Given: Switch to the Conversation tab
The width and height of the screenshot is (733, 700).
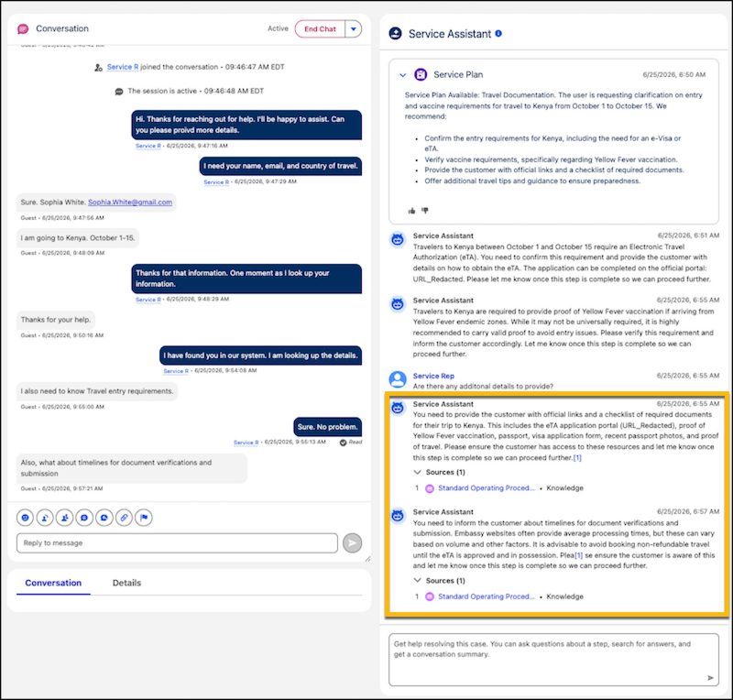Looking at the screenshot, I should [x=53, y=583].
